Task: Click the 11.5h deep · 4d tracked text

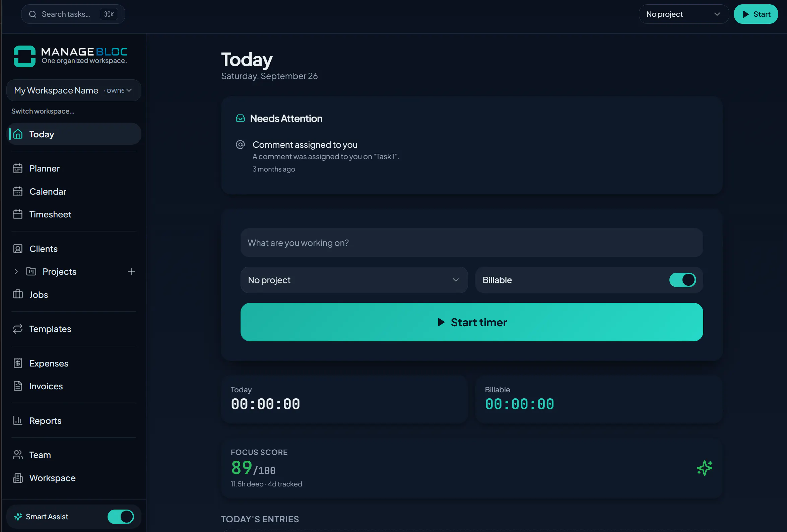Action: click(x=266, y=484)
